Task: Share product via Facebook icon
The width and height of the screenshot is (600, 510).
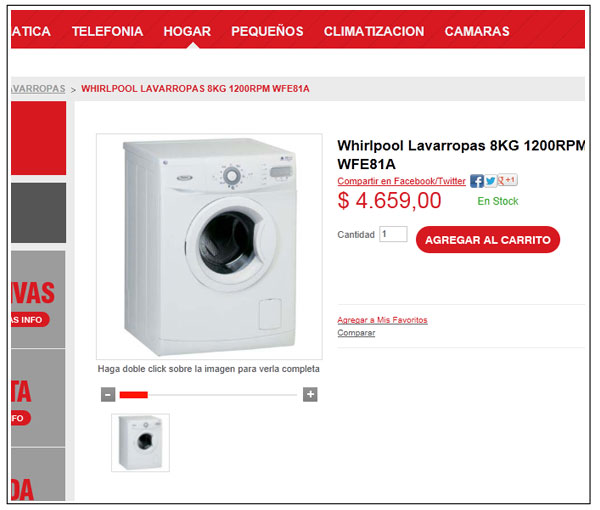Action: coord(476,181)
